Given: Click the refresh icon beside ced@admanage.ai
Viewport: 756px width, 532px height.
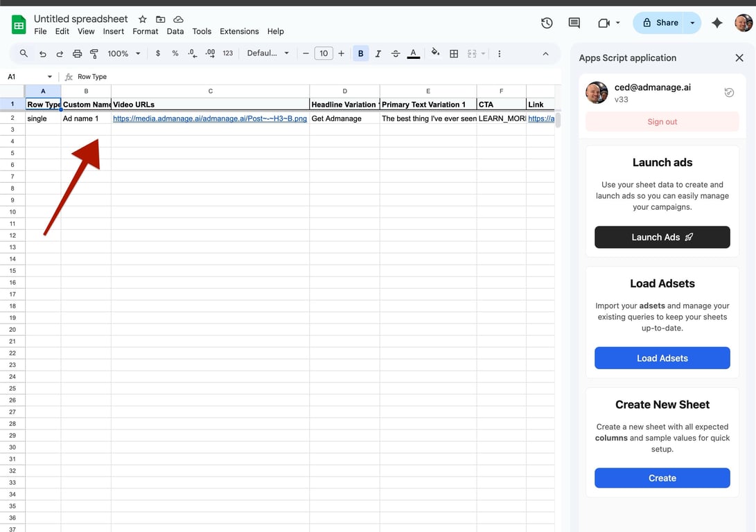Looking at the screenshot, I should (x=728, y=93).
